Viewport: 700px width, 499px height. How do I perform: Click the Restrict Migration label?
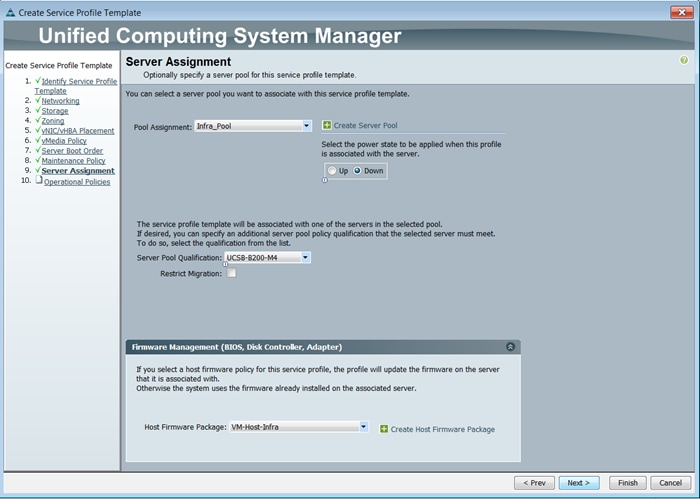click(x=191, y=274)
